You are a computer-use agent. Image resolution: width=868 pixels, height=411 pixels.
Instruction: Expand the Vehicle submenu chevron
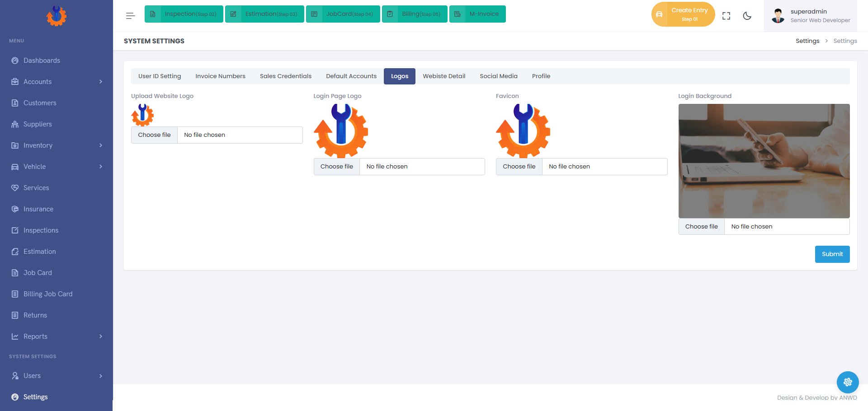pos(101,167)
